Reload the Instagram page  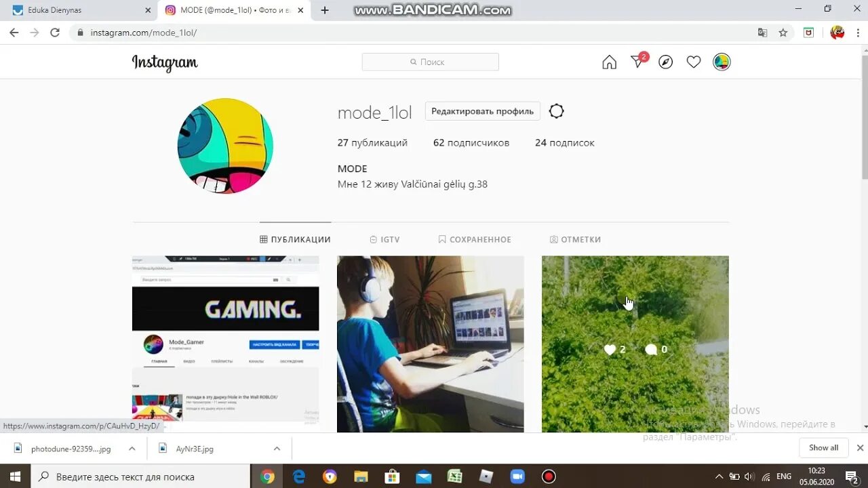[x=55, y=33]
